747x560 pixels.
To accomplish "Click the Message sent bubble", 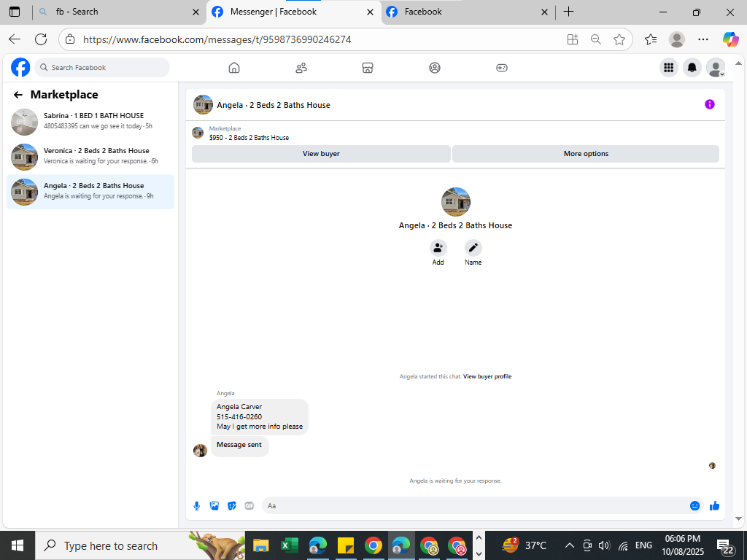I will pos(239,446).
